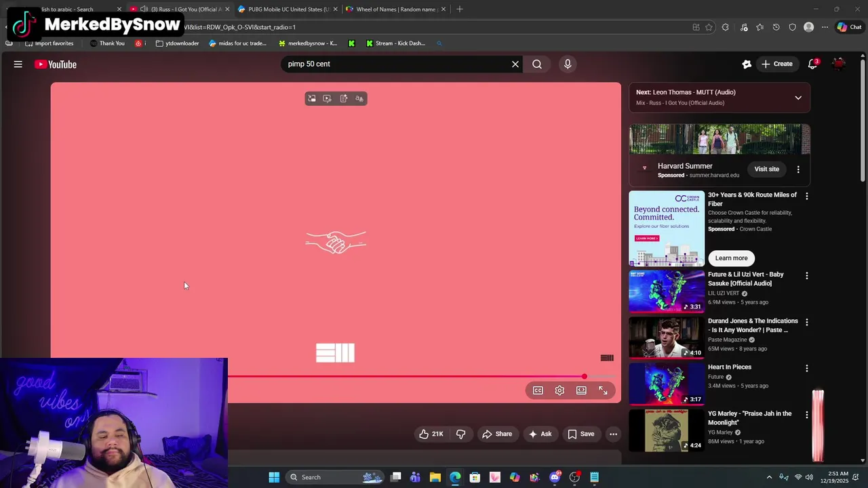Open the Windows Start menu
Screen dimensions: 868x488
tap(274, 477)
